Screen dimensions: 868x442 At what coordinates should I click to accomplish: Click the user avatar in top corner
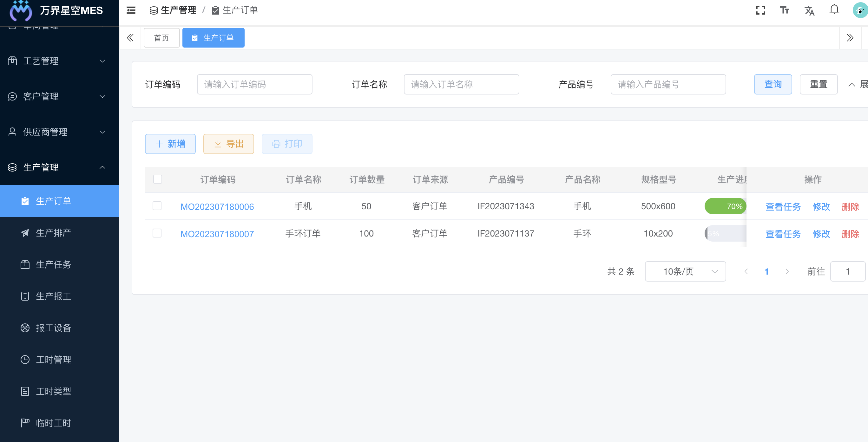coord(860,11)
